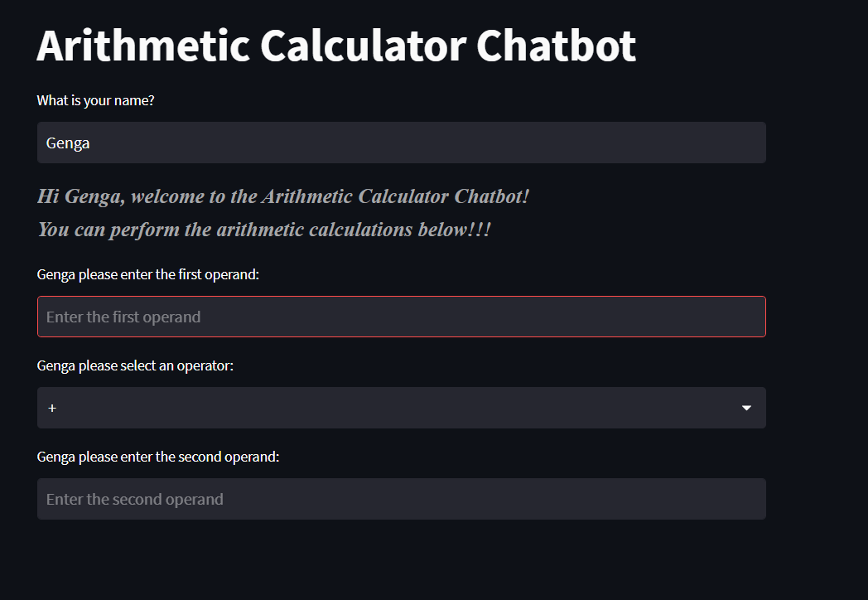
Task: Click the "Hi Genga" welcome message
Action: 282,196
